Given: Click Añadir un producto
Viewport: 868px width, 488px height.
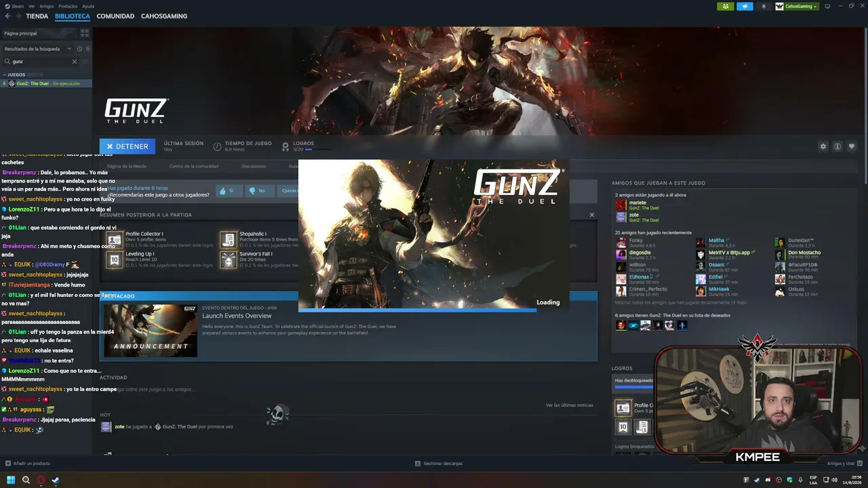Looking at the screenshot, I should tap(28, 464).
